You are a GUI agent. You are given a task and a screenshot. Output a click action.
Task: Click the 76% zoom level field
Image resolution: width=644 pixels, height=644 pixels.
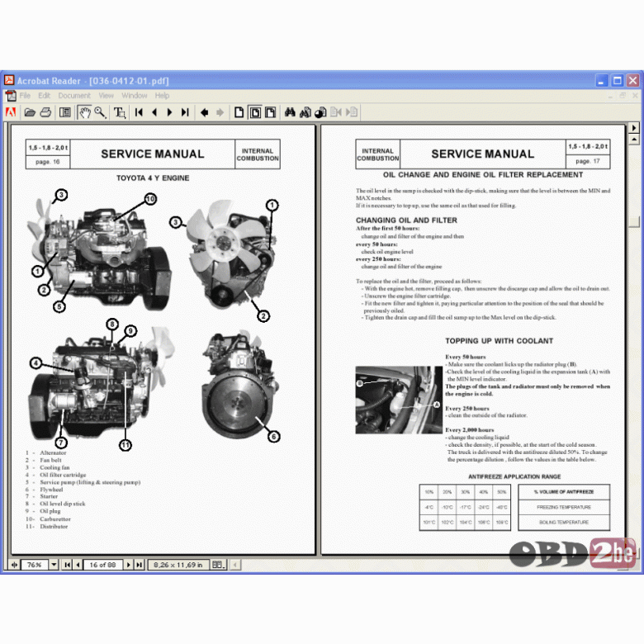click(x=34, y=565)
